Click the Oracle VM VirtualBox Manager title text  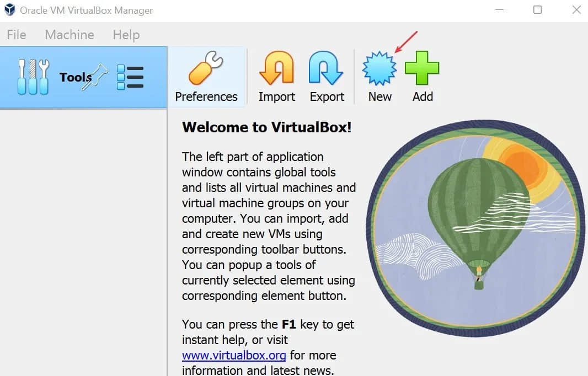[87, 10]
